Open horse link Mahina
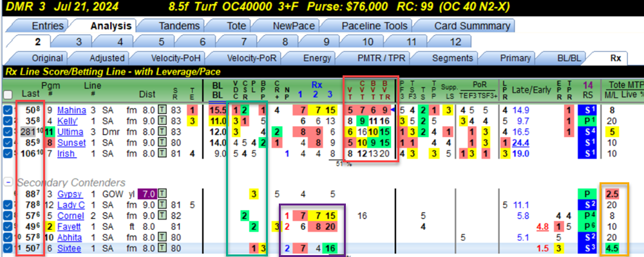This screenshot has width=644, height=257. pyautogui.click(x=71, y=110)
